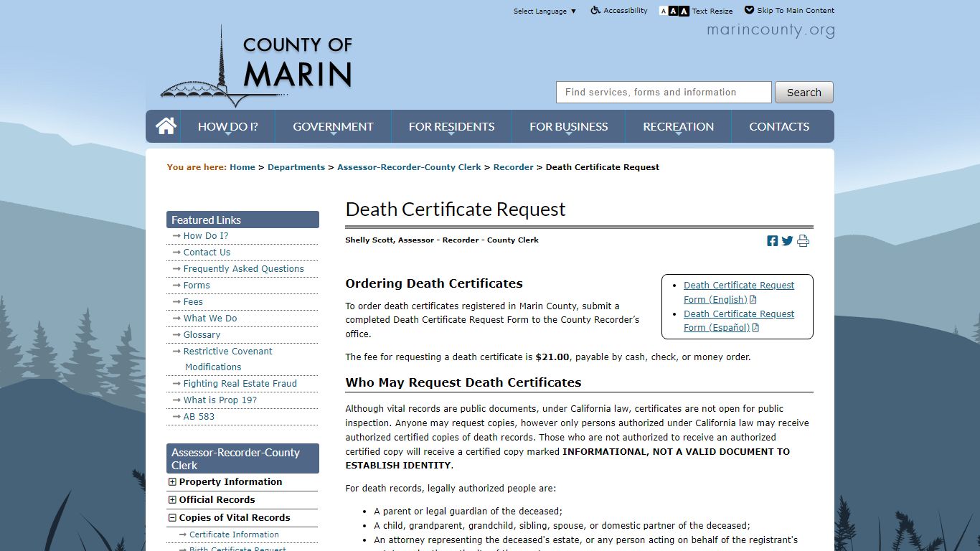980x551 pixels.
Task: Open Restrictive Covenant Modifications link
Action: point(227,359)
